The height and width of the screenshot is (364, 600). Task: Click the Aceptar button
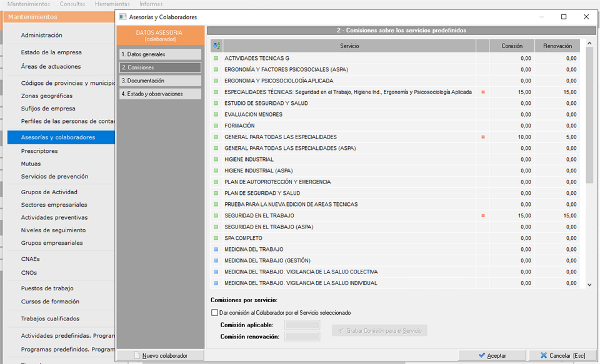(492, 356)
